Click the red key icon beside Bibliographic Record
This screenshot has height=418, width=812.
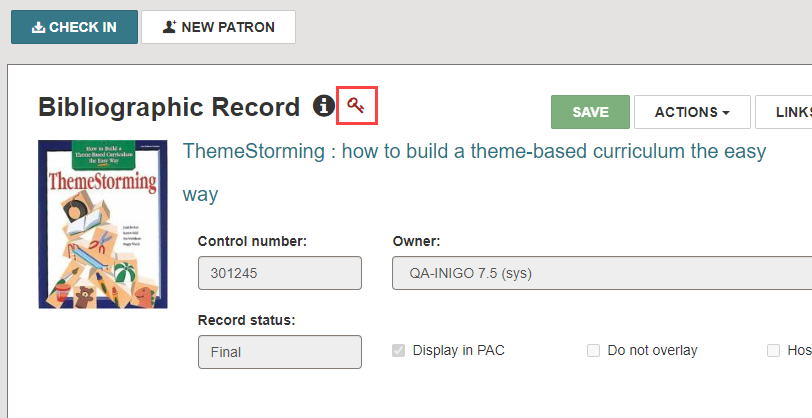point(356,106)
